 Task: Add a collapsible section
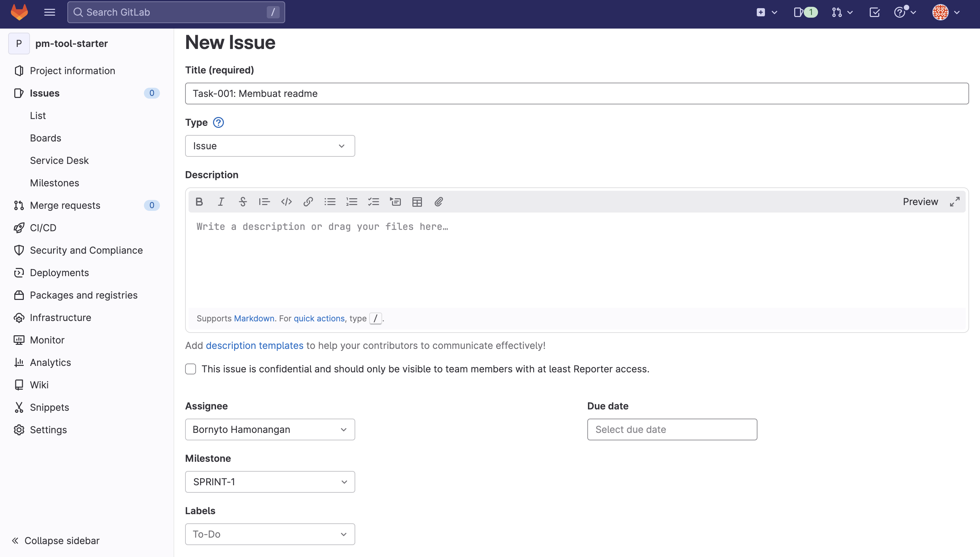[x=395, y=202]
